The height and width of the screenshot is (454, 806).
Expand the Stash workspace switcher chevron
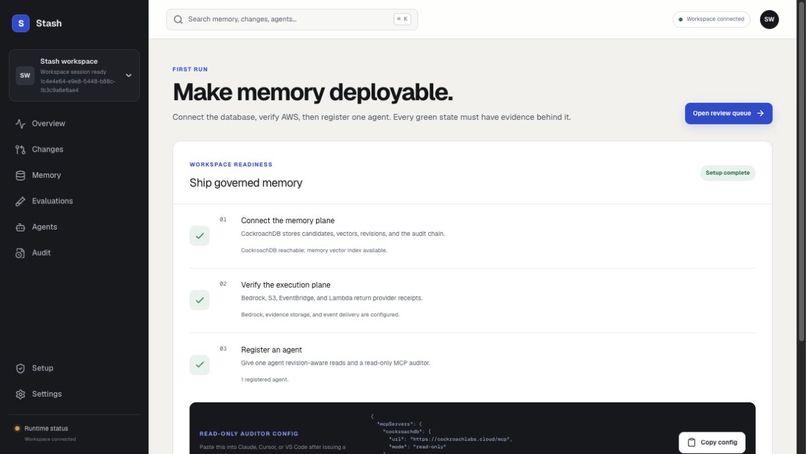[x=129, y=76]
